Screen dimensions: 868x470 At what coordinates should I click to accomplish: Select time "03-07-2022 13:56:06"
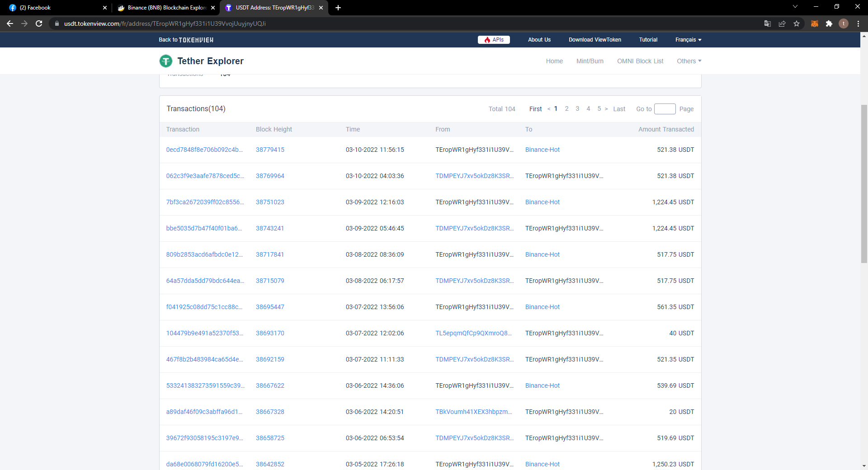(375, 307)
